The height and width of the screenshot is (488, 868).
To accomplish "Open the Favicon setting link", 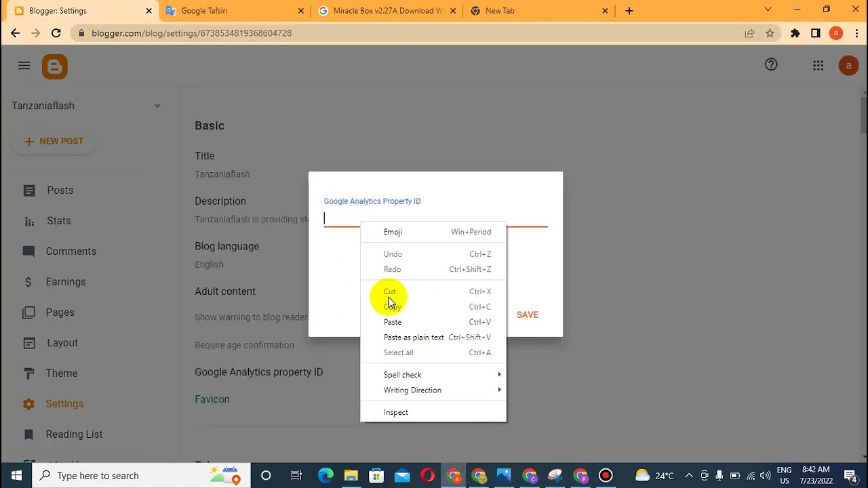I will coord(212,399).
